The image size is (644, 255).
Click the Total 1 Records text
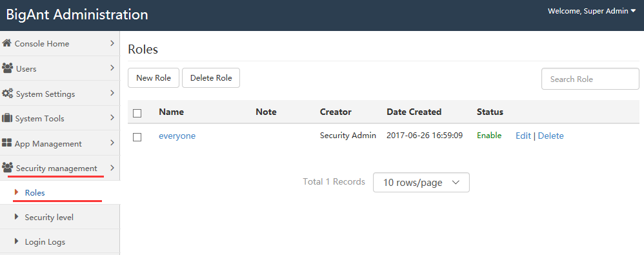(x=334, y=181)
